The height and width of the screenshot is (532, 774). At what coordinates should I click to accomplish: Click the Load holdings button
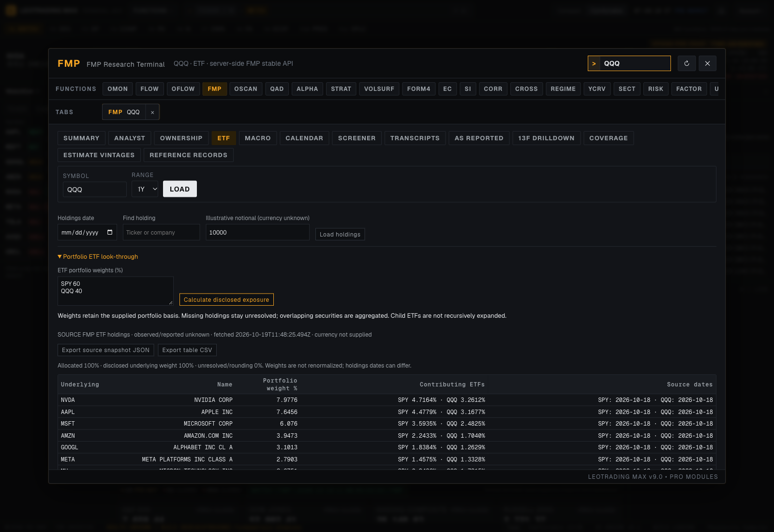coord(340,235)
